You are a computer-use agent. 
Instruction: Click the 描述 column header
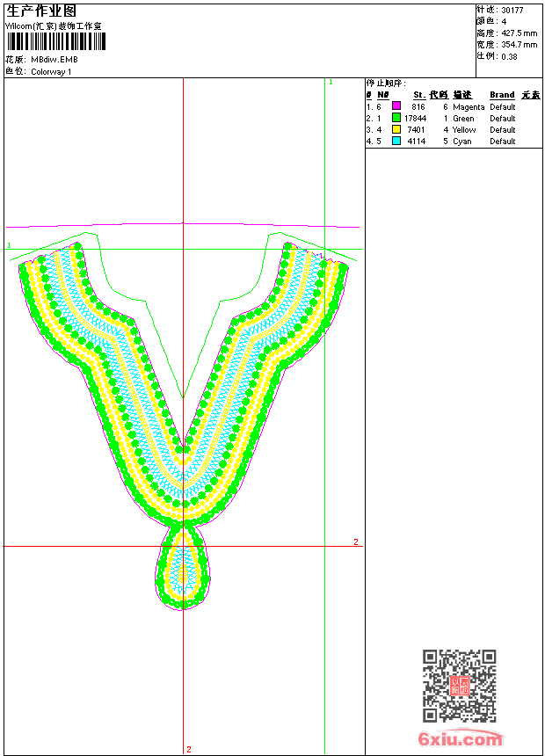coord(462,95)
